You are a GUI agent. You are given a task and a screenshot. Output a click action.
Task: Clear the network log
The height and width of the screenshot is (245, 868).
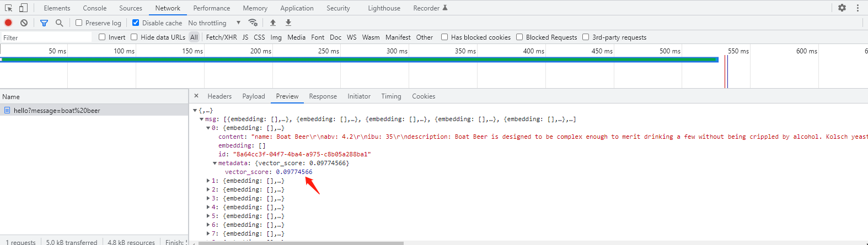[24, 23]
